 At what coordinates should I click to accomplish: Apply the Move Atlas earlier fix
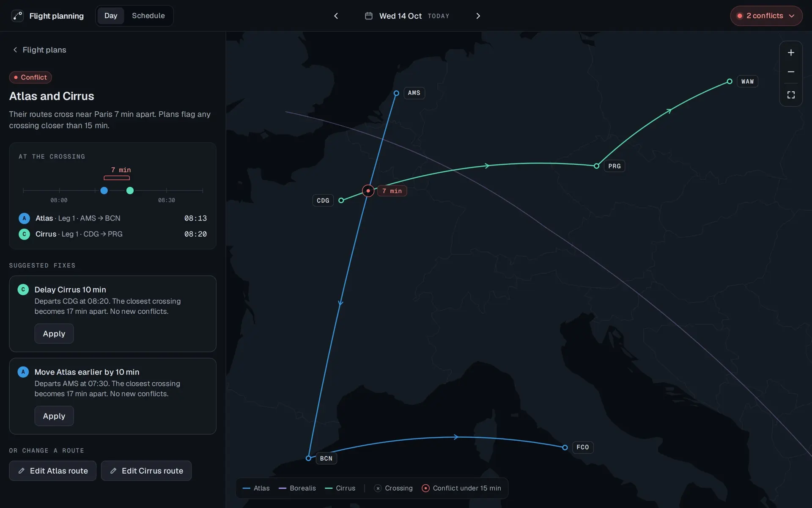(x=54, y=416)
